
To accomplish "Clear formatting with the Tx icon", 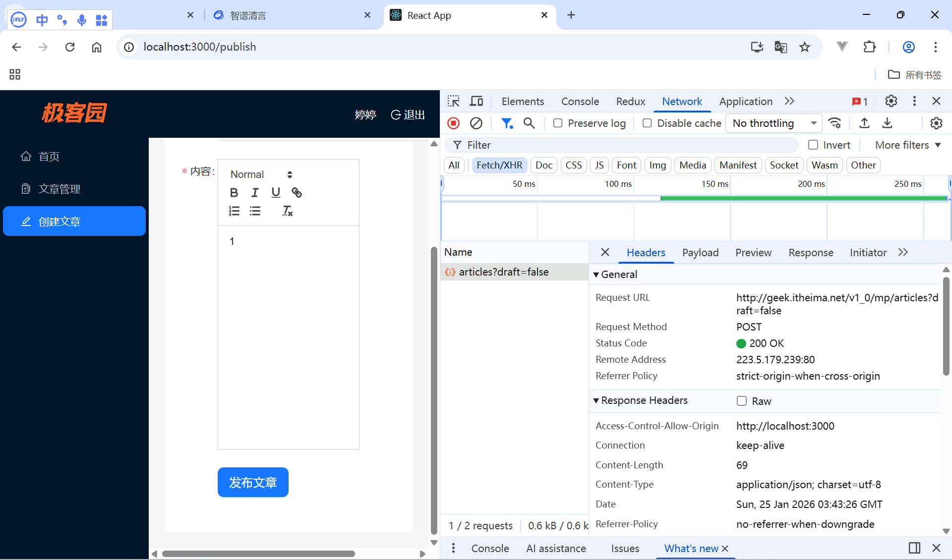I will [x=287, y=211].
